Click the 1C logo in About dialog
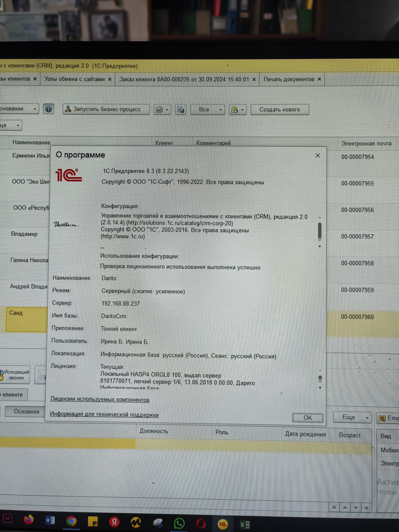Screen dimensions: 399x532 coord(69,175)
